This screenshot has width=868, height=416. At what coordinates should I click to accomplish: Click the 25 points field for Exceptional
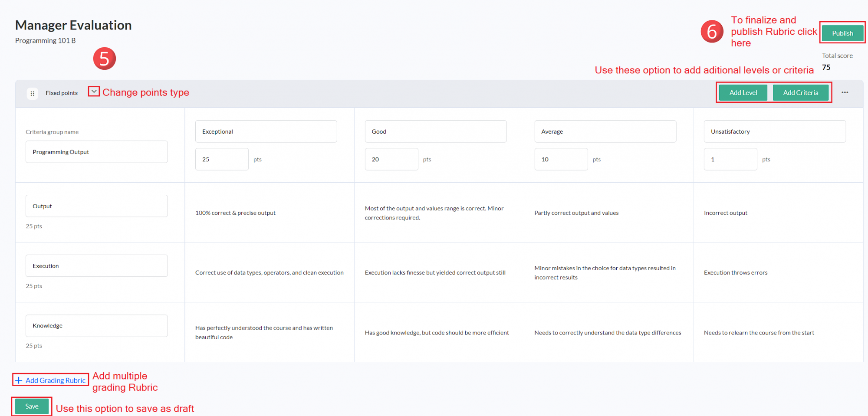[222, 159]
